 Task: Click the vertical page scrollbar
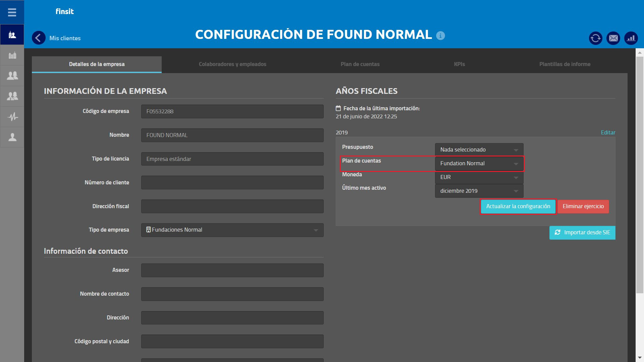click(640, 174)
